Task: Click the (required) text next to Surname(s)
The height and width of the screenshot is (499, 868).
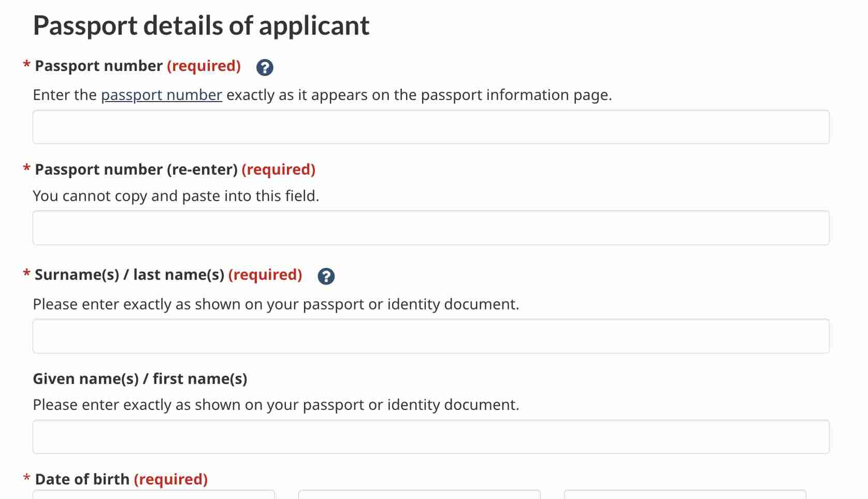Action: 266,275
